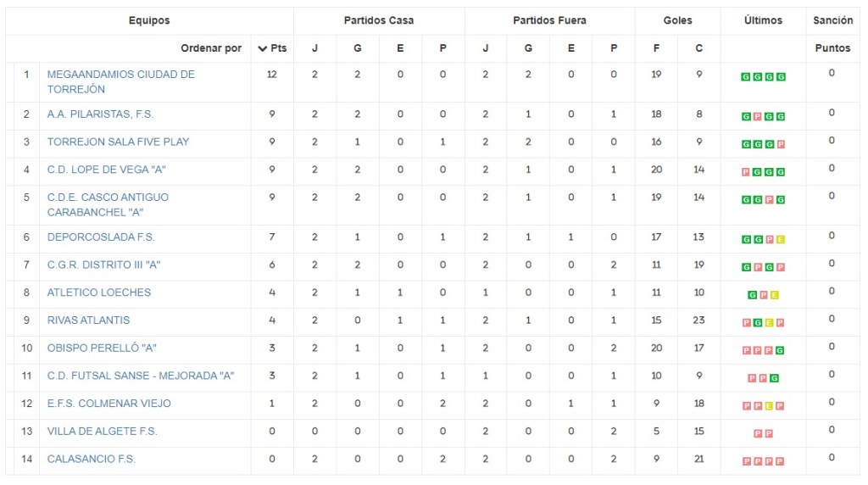Click the red P badge for Torrejon Sala Five Play
This screenshot has width=868, height=485.
click(x=781, y=144)
